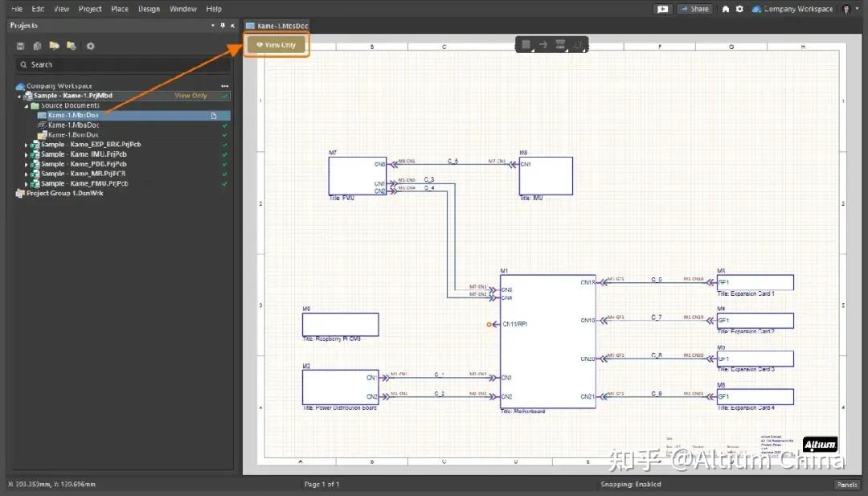Select the Raspberry Pi CM3 module block

[341, 325]
